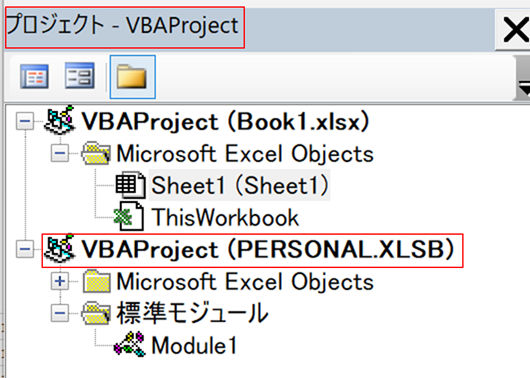Select Module1 under 標準モジュール

(x=194, y=346)
